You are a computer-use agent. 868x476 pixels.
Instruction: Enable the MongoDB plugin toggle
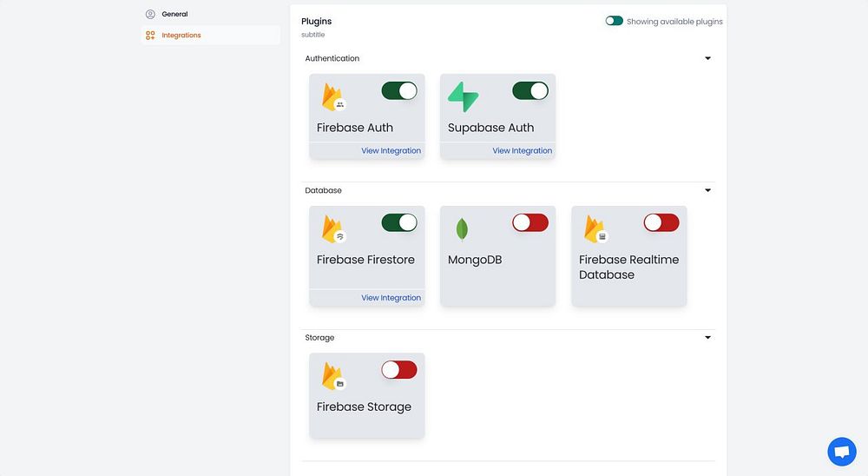pyautogui.click(x=530, y=223)
